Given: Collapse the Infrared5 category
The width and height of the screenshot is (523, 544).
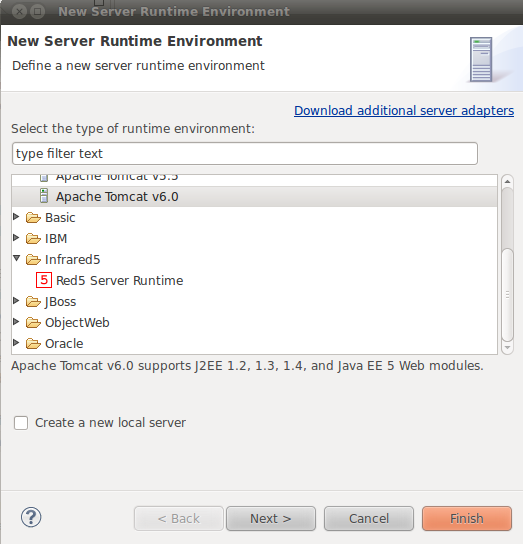Looking at the screenshot, I should 16,258.
